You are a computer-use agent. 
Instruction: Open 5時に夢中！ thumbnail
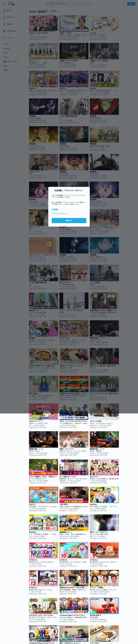pyautogui.click(x=74, y=495)
